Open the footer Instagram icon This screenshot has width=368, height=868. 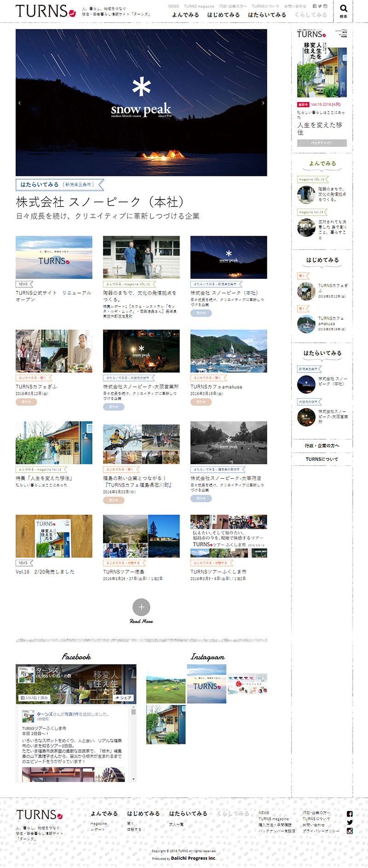click(350, 831)
